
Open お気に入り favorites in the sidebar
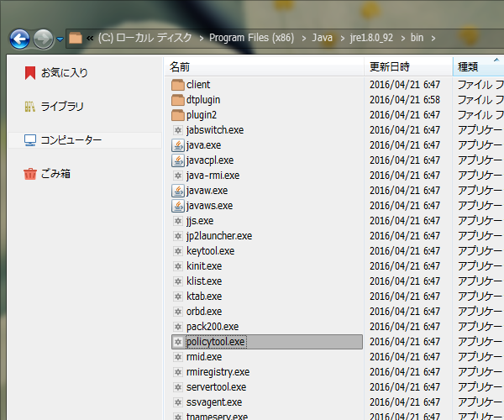click(56, 73)
